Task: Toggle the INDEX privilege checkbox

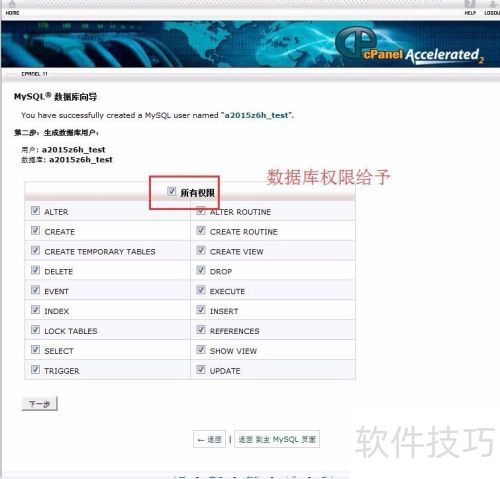Action: 35,310
